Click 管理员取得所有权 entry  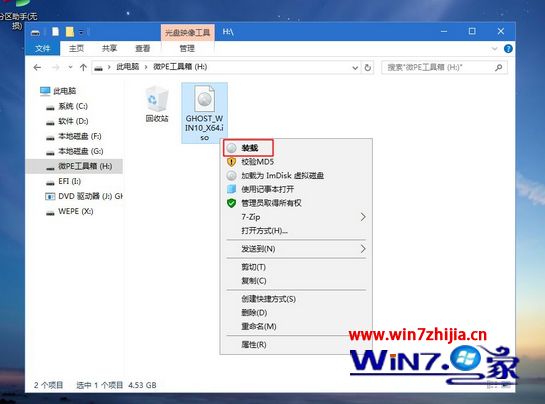(x=296, y=203)
